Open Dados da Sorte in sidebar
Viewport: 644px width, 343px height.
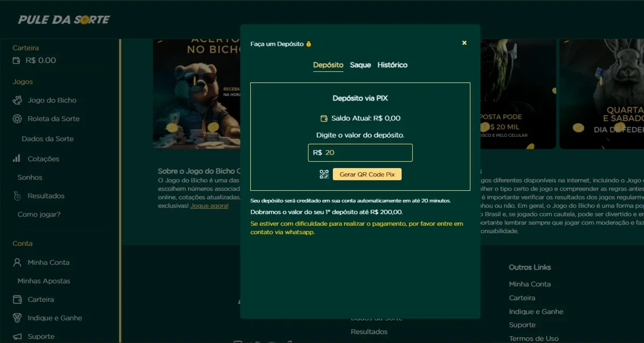(48, 138)
